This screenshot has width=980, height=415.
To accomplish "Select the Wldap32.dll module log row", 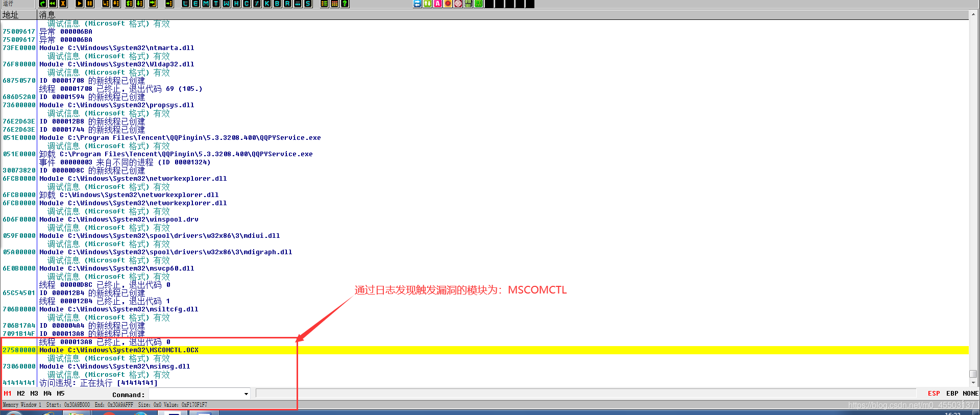I will tap(484, 64).
